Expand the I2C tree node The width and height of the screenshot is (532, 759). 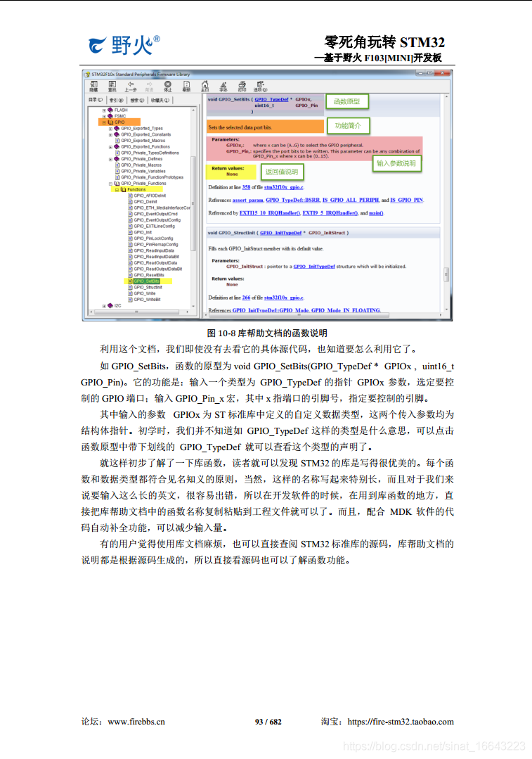click(104, 306)
